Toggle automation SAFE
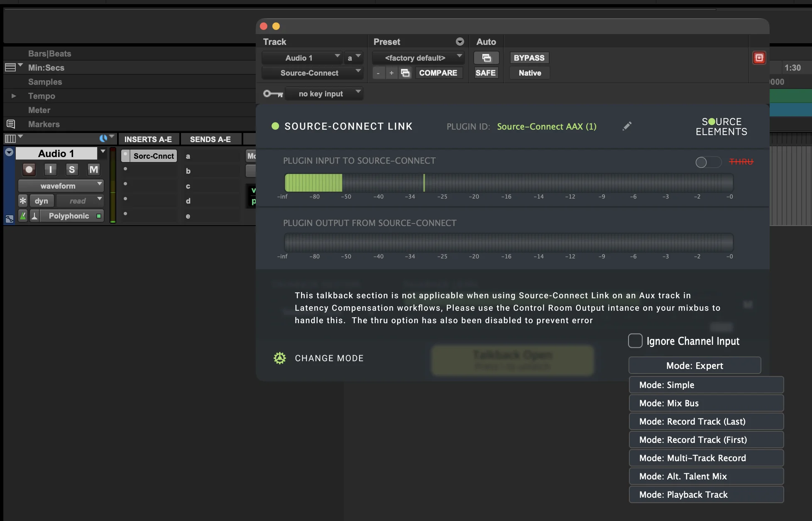This screenshot has height=521, width=812. click(x=486, y=73)
